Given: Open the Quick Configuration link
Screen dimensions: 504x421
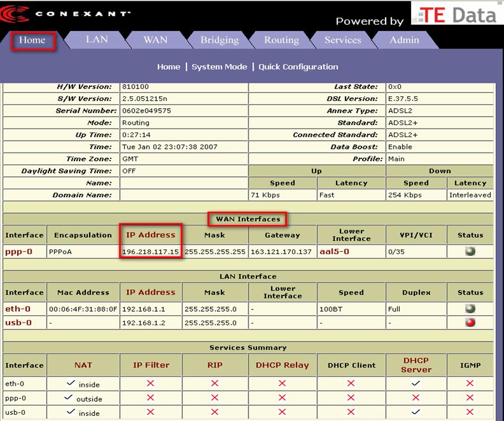Looking at the screenshot, I should click(298, 67).
